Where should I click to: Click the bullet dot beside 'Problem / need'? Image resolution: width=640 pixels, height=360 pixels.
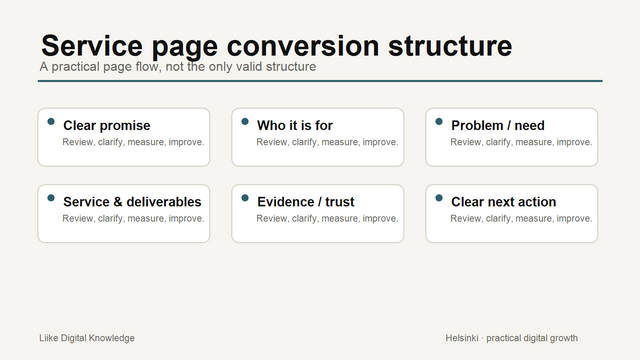tap(439, 121)
